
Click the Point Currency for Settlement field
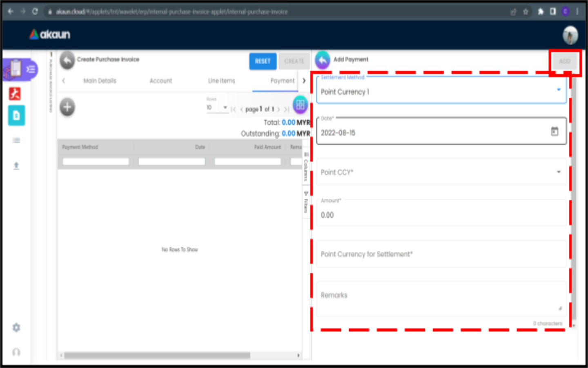[x=441, y=254]
